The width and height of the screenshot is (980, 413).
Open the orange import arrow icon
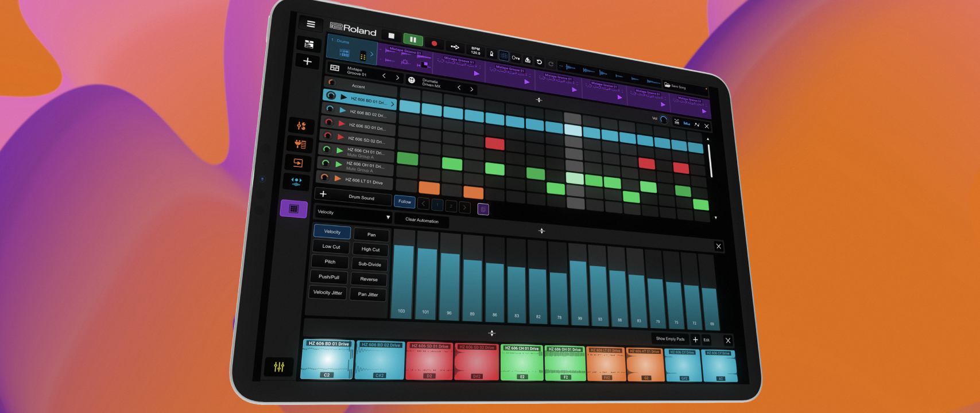[298, 163]
